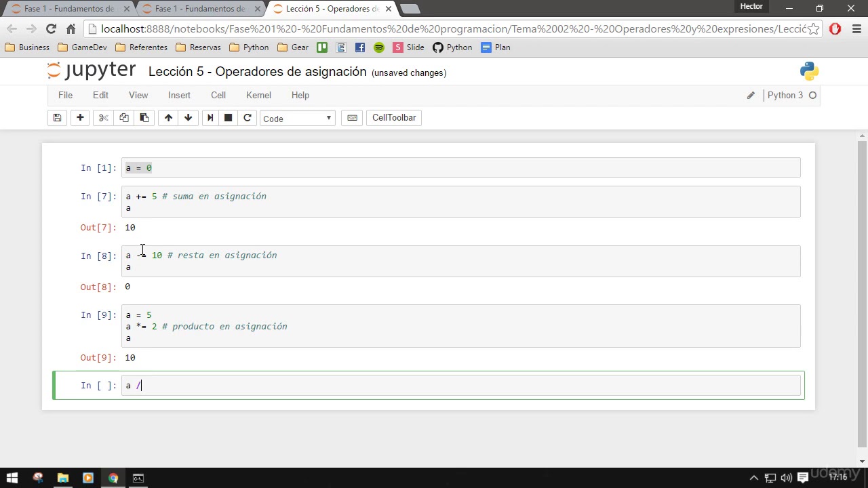Viewport: 868px width, 488px height.
Task: Open the Referentes bookmarks folder
Action: 141,47
